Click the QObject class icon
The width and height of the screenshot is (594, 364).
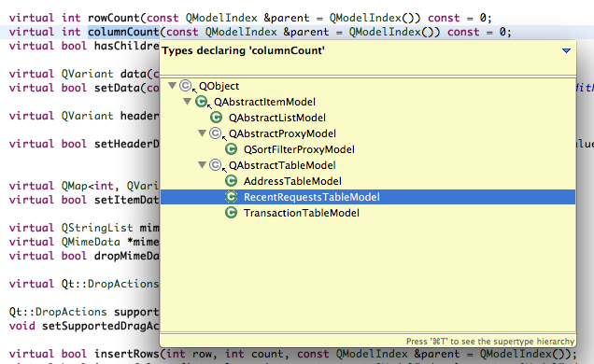click(186, 86)
